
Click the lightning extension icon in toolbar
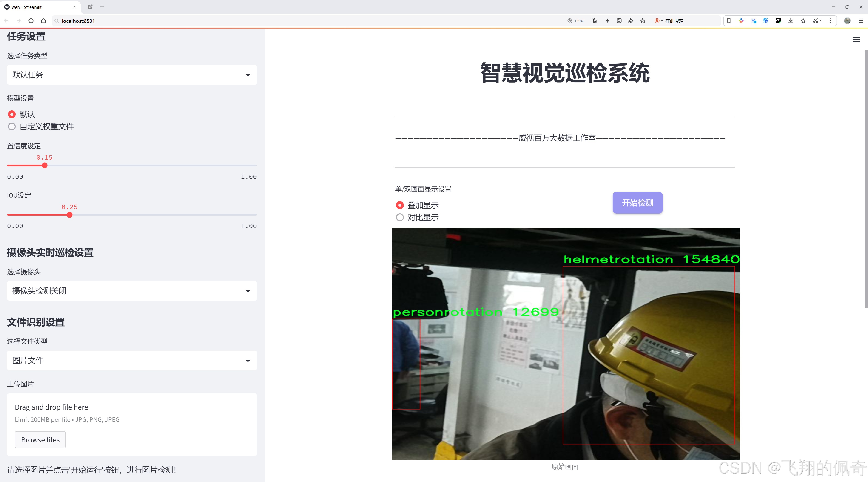[x=607, y=20]
